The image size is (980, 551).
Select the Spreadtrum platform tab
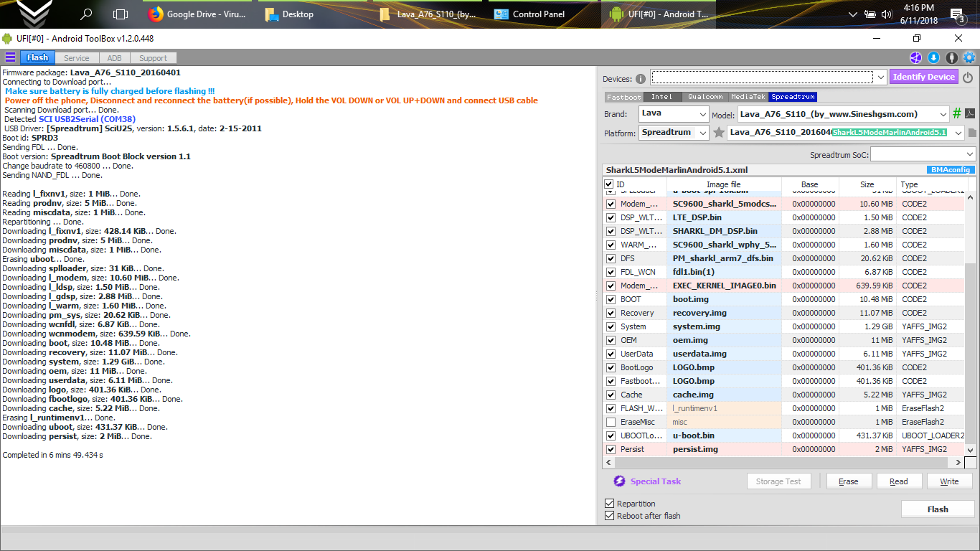click(793, 97)
